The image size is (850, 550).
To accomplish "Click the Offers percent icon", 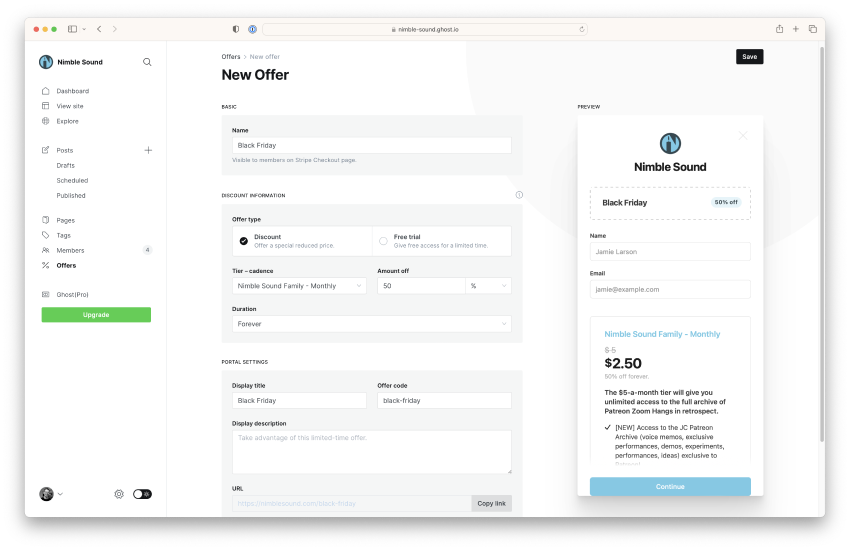I will pos(46,266).
